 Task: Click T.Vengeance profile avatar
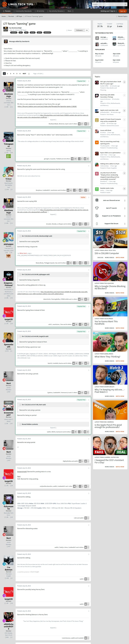(x=8, y=137)
